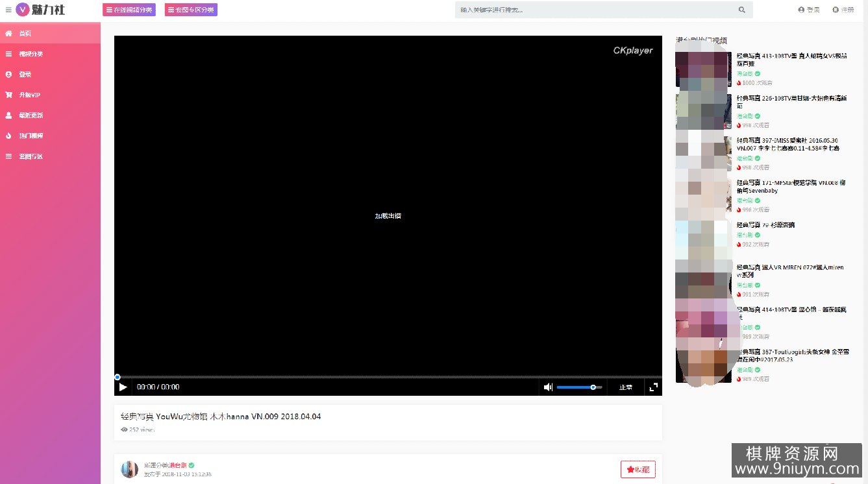Screen dimensions: 868x484
Task: Adjust the volume slider in player
Action: pyautogui.click(x=579, y=387)
